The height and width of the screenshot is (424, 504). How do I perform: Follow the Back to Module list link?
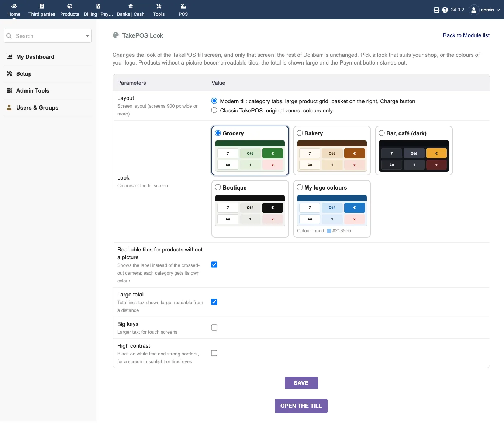466,35
